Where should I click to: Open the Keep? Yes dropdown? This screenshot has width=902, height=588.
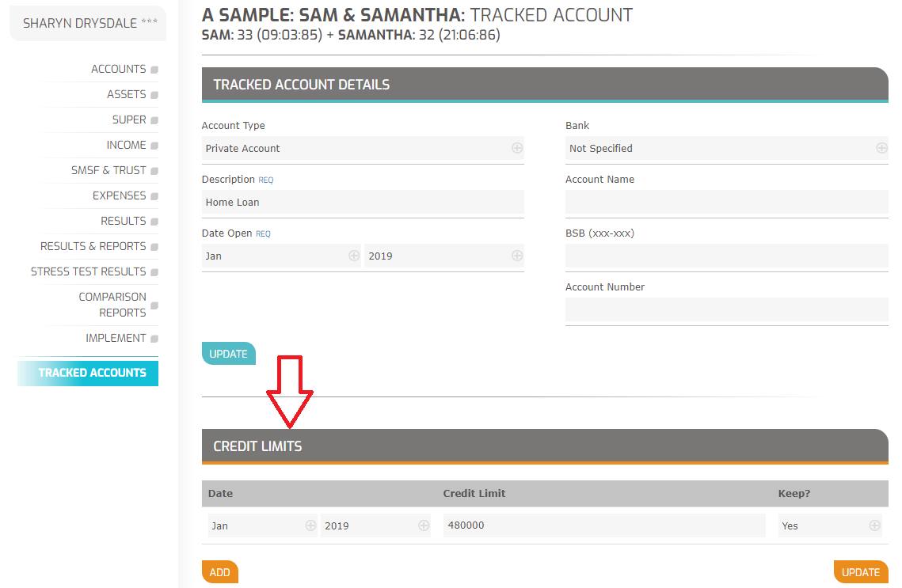829,525
